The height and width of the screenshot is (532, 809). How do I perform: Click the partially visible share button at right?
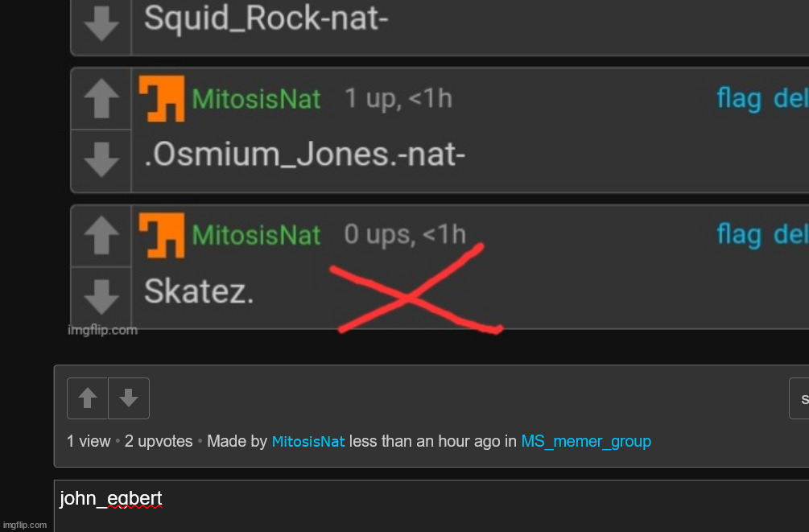click(799, 398)
